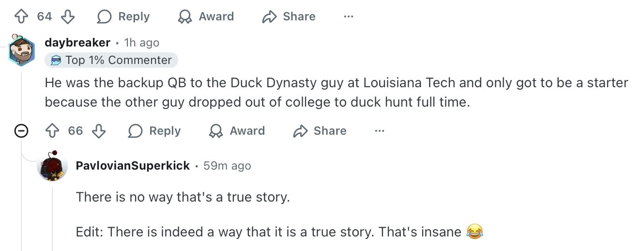Click daybreaker's avatar image
The image size is (644, 251).
(x=21, y=50)
